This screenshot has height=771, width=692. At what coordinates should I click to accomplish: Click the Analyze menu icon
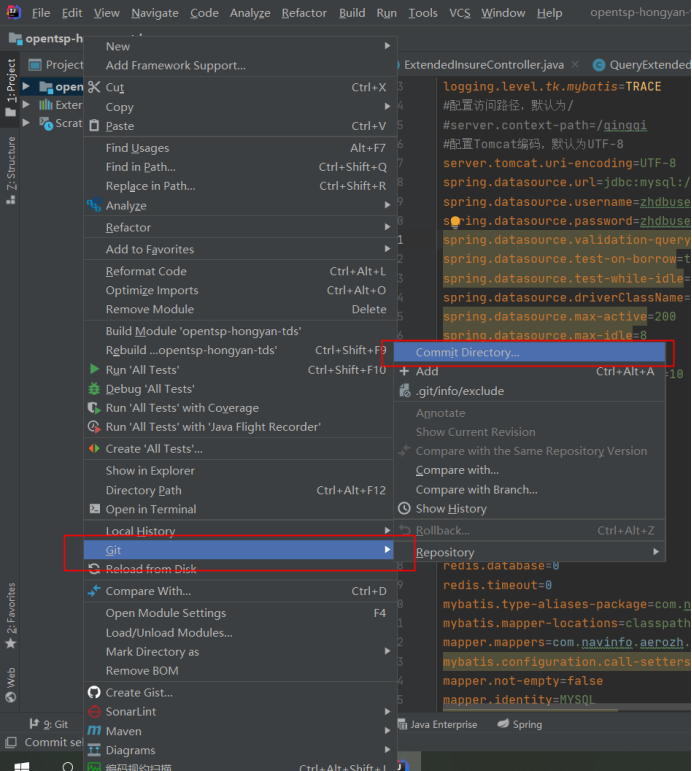click(x=94, y=205)
